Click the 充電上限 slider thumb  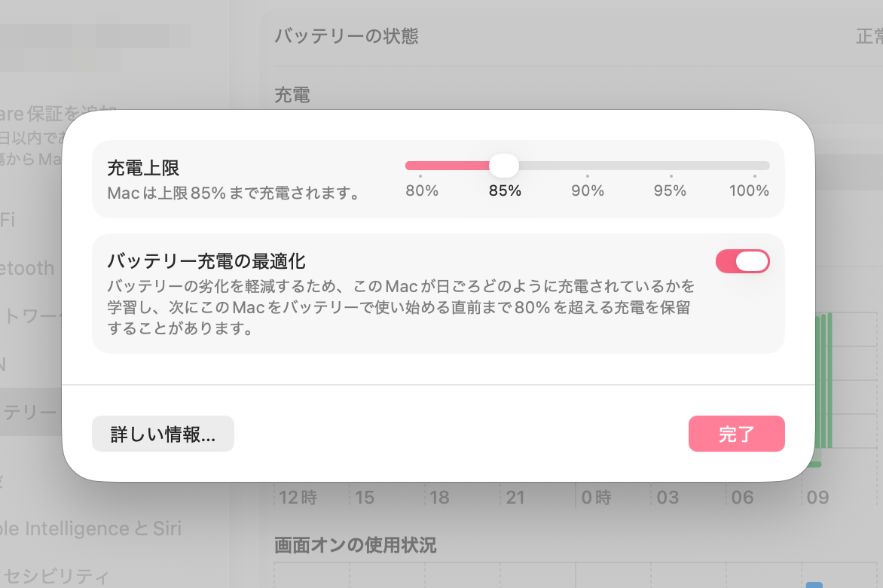(504, 165)
